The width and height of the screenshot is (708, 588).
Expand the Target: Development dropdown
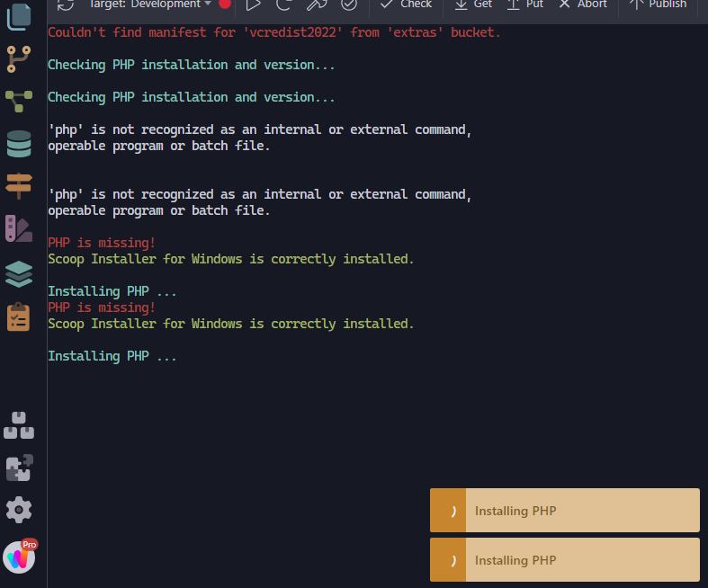click(x=150, y=4)
